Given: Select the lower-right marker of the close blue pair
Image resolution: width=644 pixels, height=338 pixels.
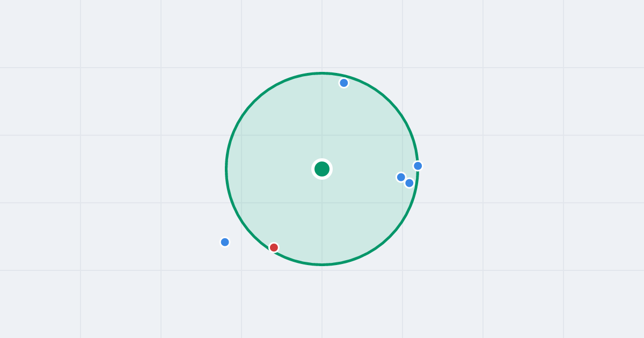Looking at the screenshot, I should point(409,183).
